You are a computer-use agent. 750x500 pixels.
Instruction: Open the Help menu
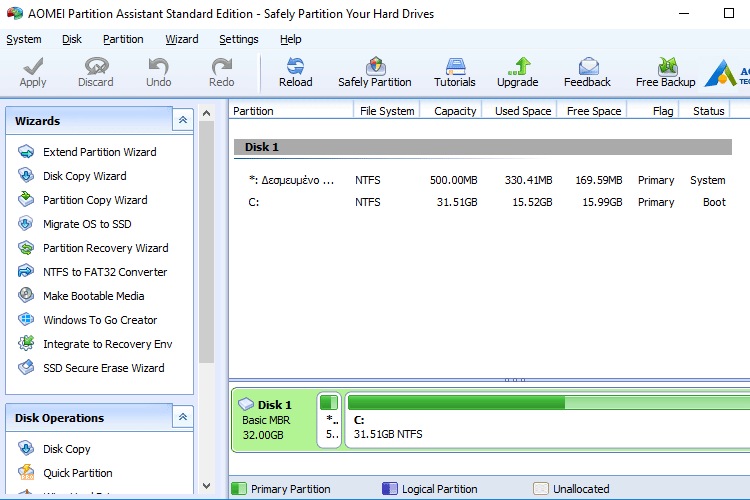tap(290, 39)
